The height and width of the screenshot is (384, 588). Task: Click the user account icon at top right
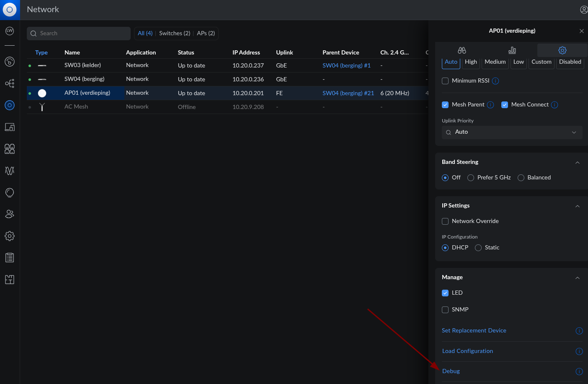583,10
